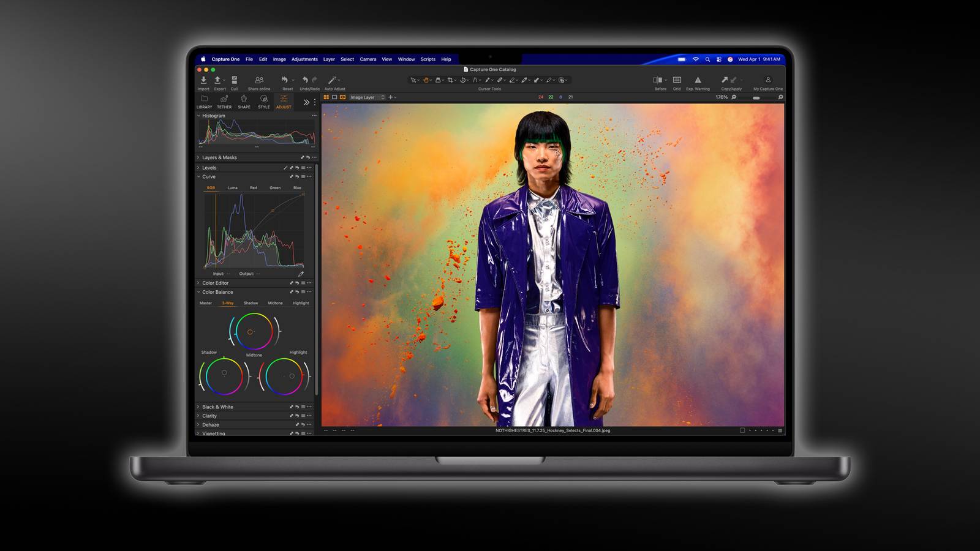Toggle the Exp. Warning indicator

(698, 80)
